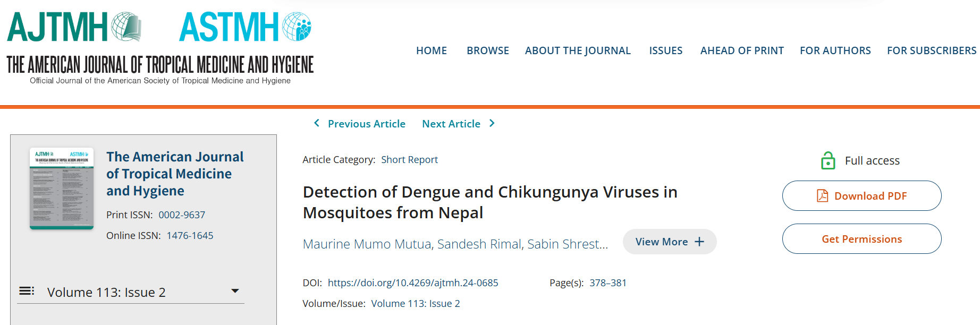Open the For Authors menu item

tap(835, 50)
